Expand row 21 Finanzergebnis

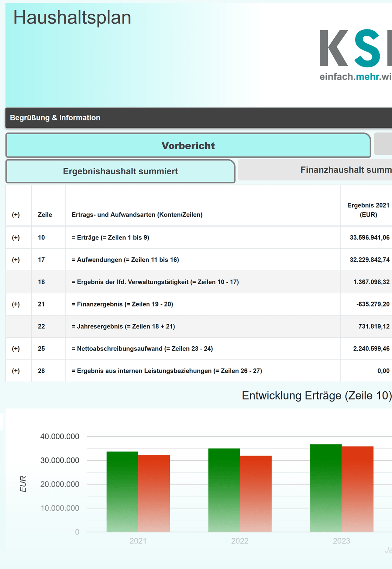coord(16,304)
